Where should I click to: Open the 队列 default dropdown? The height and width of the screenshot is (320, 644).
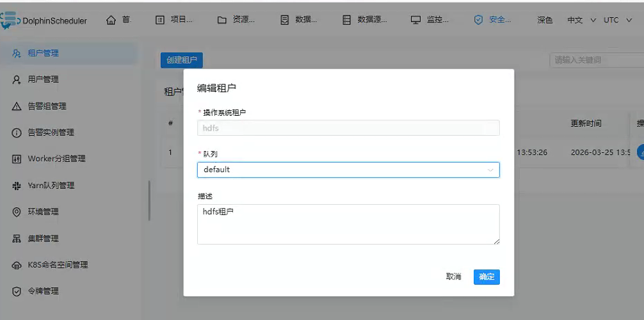click(348, 170)
